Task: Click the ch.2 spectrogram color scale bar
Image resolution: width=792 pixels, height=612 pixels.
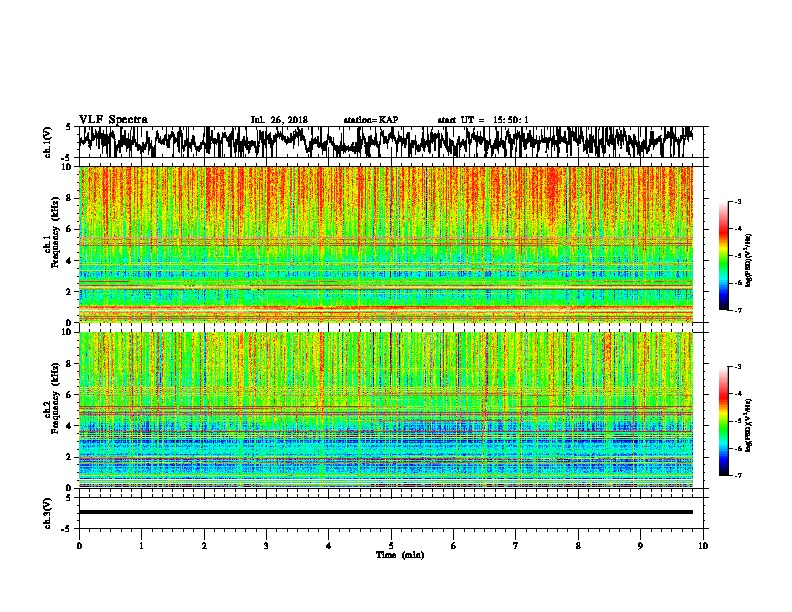Action: (x=723, y=421)
